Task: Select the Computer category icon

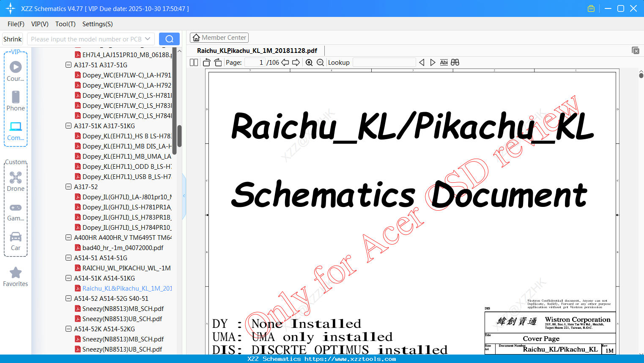Action: tap(16, 131)
